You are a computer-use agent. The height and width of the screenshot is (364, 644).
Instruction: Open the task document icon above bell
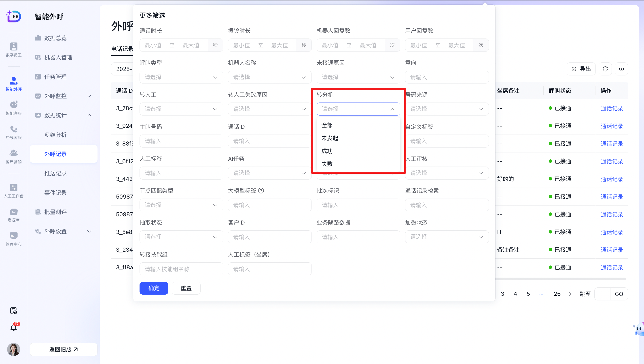(x=13, y=310)
